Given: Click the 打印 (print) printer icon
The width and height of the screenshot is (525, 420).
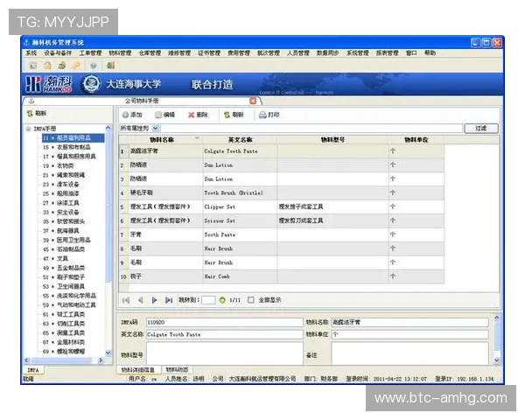Looking at the screenshot, I should (x=262, y=115).
